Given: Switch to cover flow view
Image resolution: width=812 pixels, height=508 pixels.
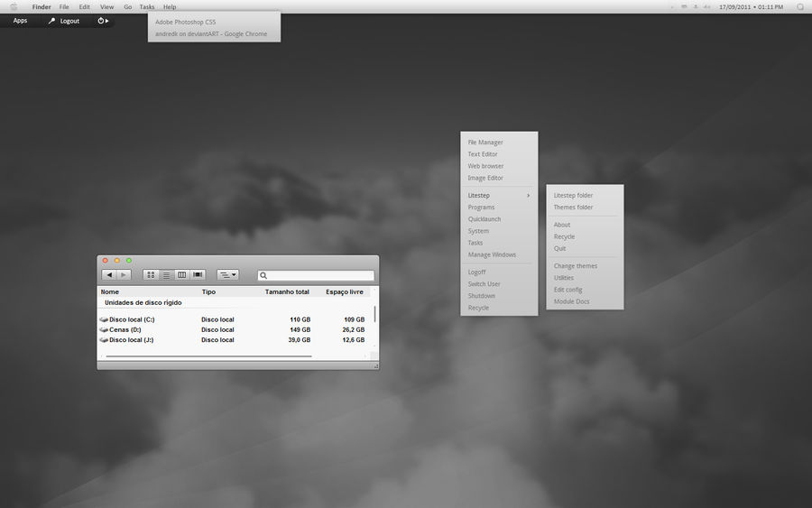Looking at the screenshot, I should pyautogui.click(x=198, y=275).
